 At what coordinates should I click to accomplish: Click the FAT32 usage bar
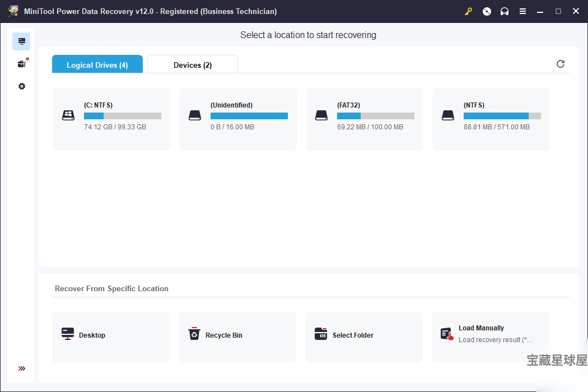point(376,116)
